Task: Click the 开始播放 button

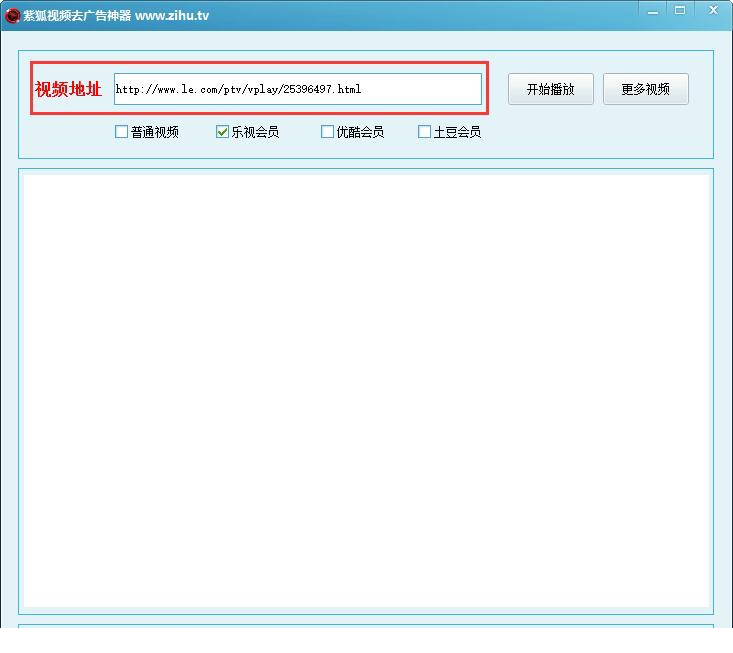Action: pos(551,89)
